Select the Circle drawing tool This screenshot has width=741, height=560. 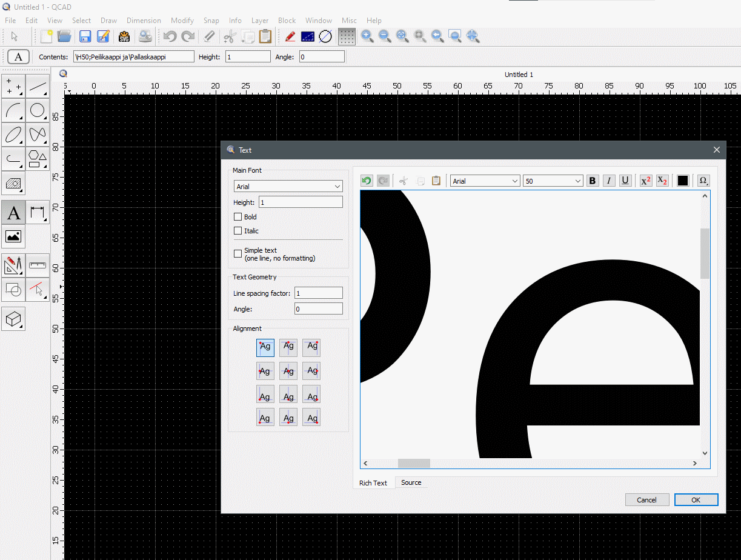pyautogui.click(x=38, y=110)
